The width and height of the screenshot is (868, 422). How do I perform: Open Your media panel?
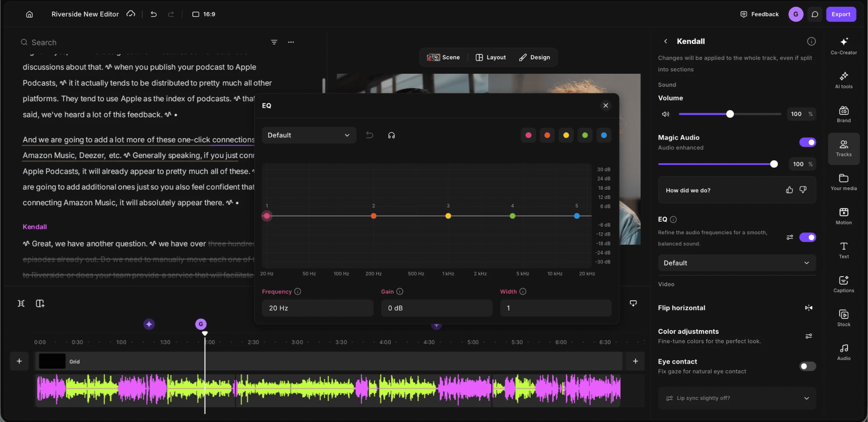pyautogui.click(x=843, y=182)
